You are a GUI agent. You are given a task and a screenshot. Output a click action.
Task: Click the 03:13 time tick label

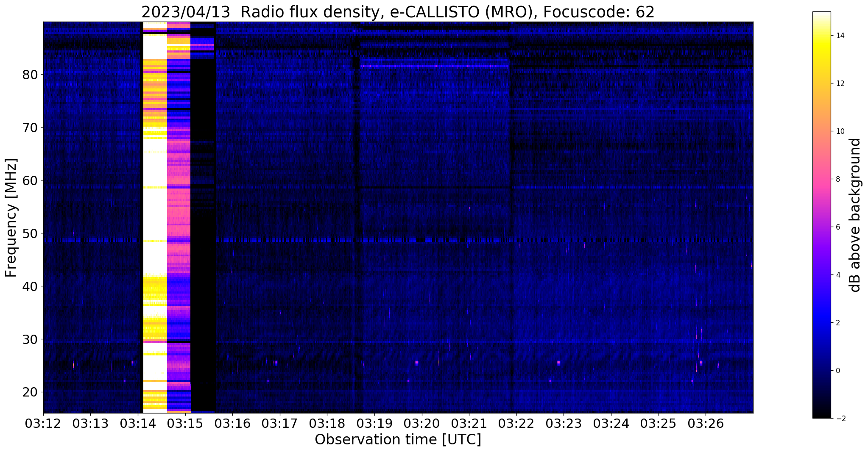click(x=90, y=424)
